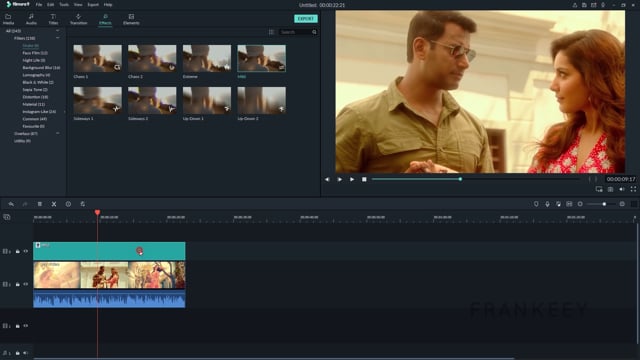
Task: Hide the main video track
Action: click(26, 284)
